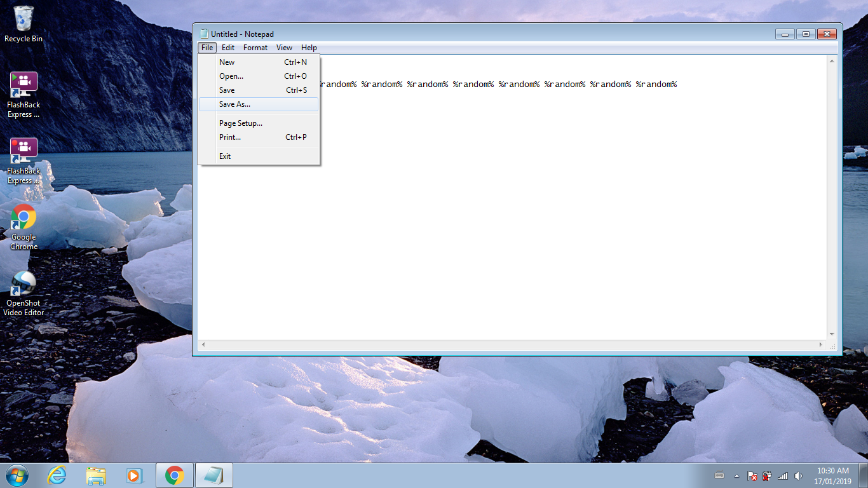Open the Windows Start menu orb
The height and width of the screenshot is (488, 868).
tap(17, 475)
